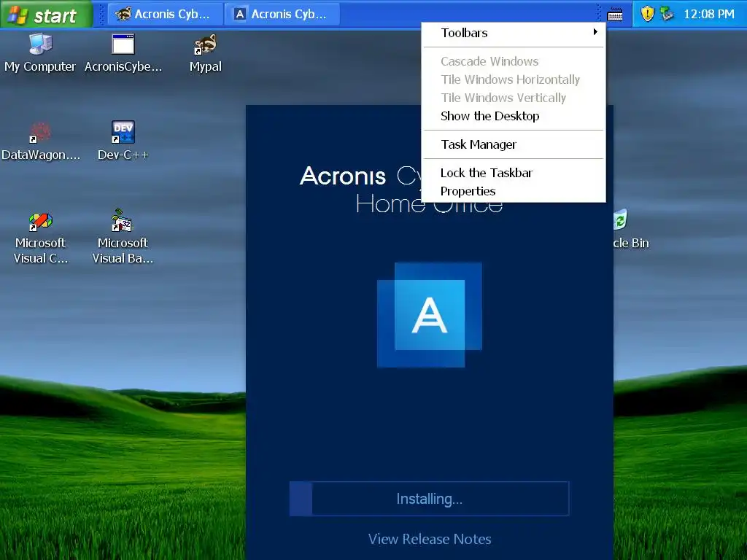Select the DataWagon desktop shortcut
Screen dimensions: 747x560
point(41,141)
